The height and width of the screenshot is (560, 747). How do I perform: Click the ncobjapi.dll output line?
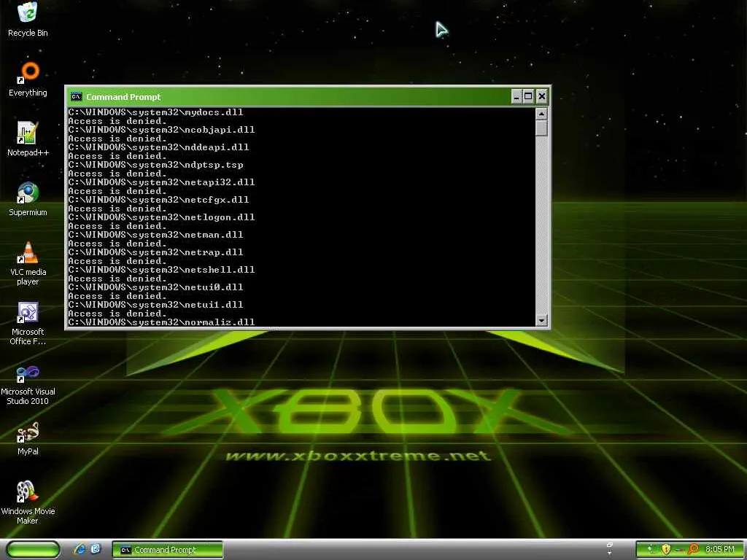pyautogui.click(x=161, y=130)
